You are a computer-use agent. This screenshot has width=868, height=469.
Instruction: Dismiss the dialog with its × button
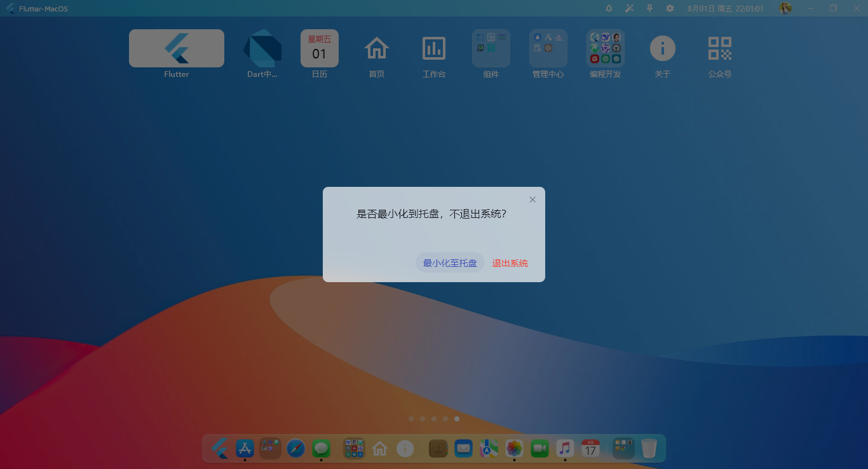(x=532, y=199)
